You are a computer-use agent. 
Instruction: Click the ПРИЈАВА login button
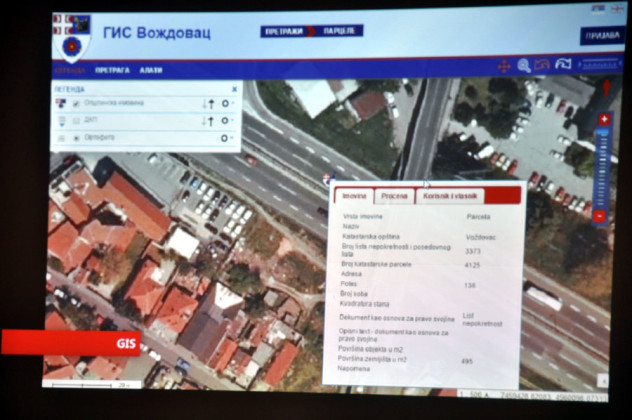(600, 36)
